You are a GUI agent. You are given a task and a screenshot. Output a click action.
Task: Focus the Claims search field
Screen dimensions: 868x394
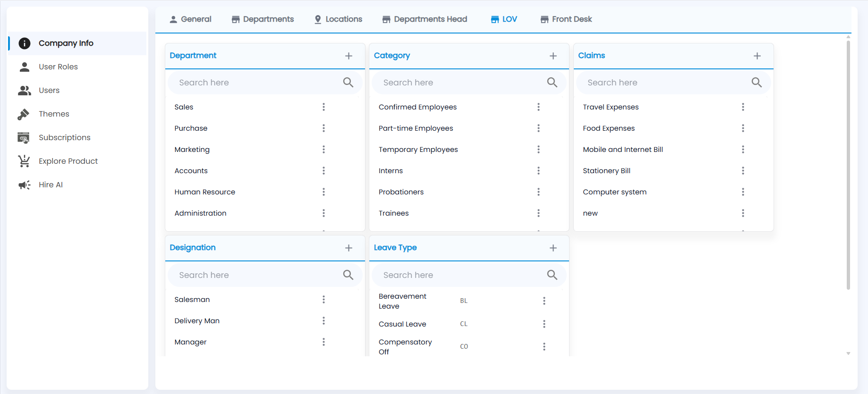click(x=673, y=83)
